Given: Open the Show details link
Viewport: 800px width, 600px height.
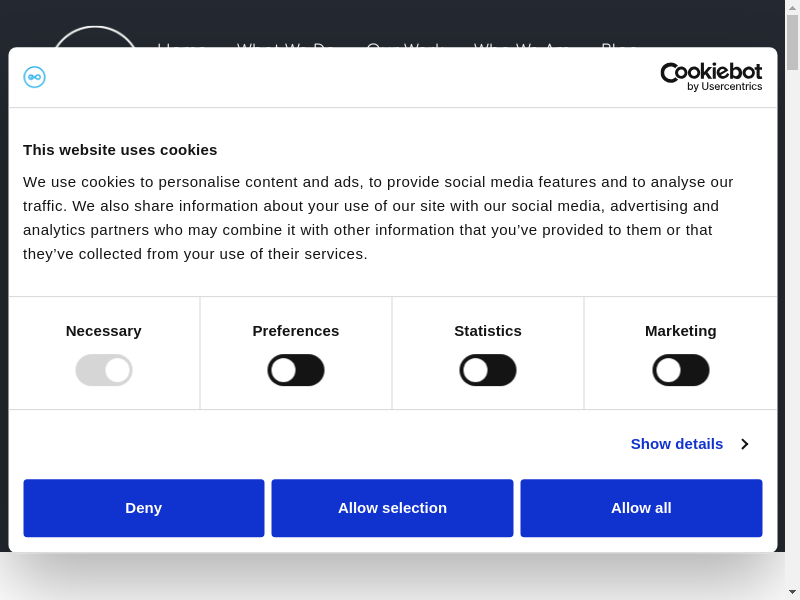Looking at the screenshot, I should tap(676, 444).
